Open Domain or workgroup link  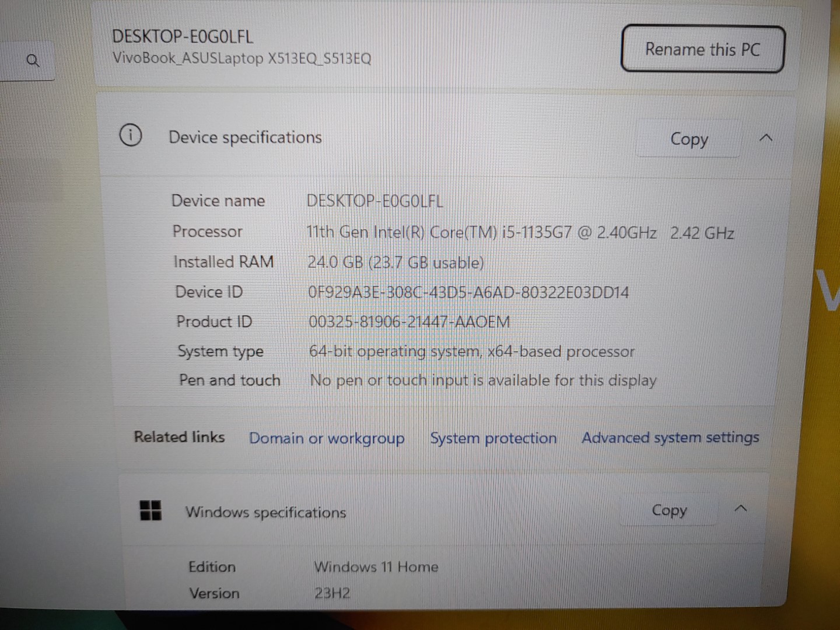pos(327,438)
